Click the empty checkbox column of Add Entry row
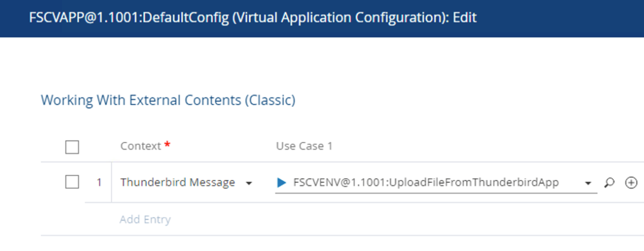Screen dimensions: 644x251 pos(72,219)
